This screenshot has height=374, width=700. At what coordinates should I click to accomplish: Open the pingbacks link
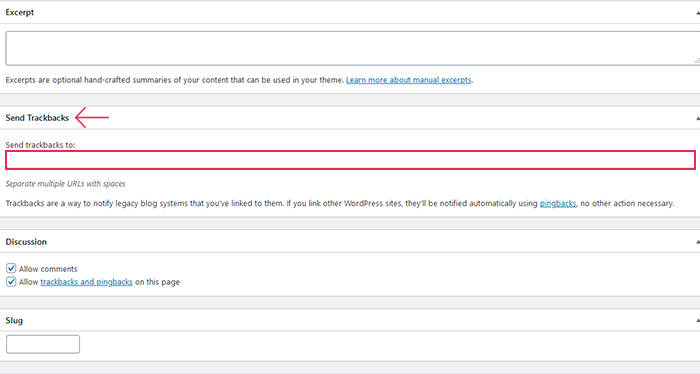click(x=558, y=204)
